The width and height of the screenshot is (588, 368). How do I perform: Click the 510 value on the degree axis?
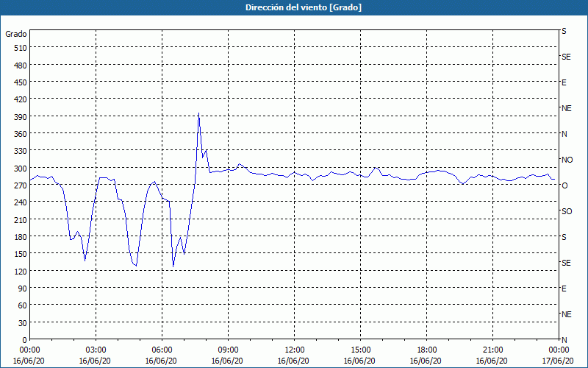point(21,48)
